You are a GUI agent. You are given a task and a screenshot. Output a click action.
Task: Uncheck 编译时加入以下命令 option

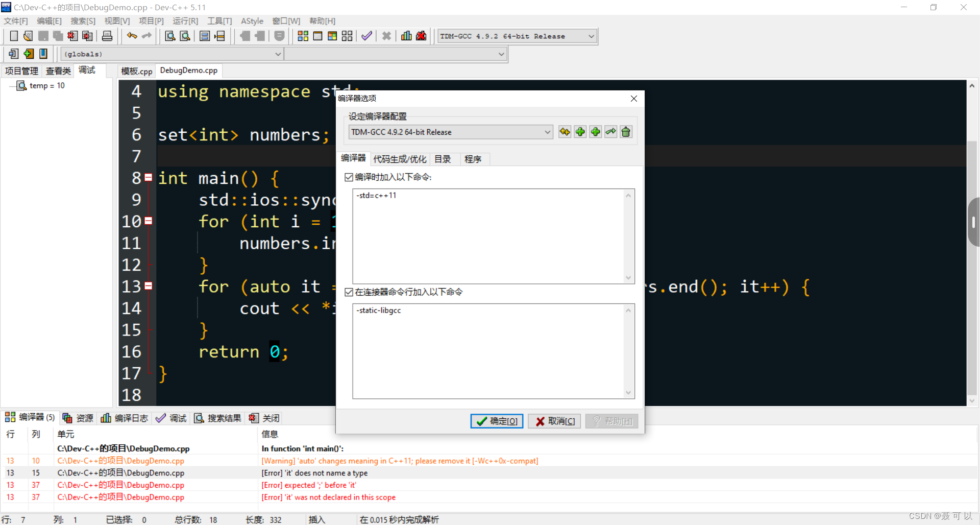[x=349, y=177]
